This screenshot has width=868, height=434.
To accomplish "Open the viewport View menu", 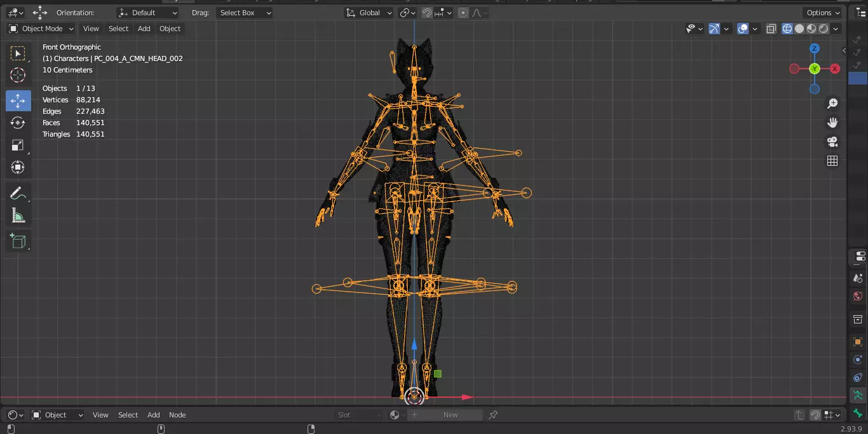I will click(91, 29).
